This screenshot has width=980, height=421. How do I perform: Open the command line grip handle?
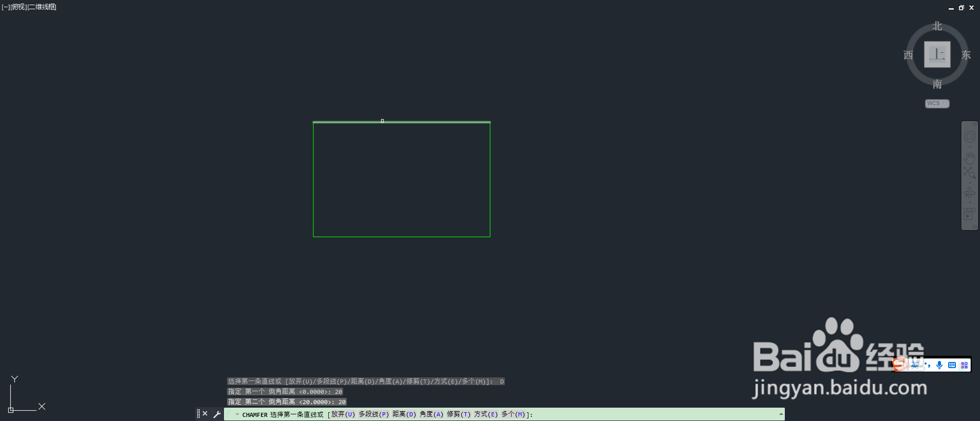click(x=198, y=414)
